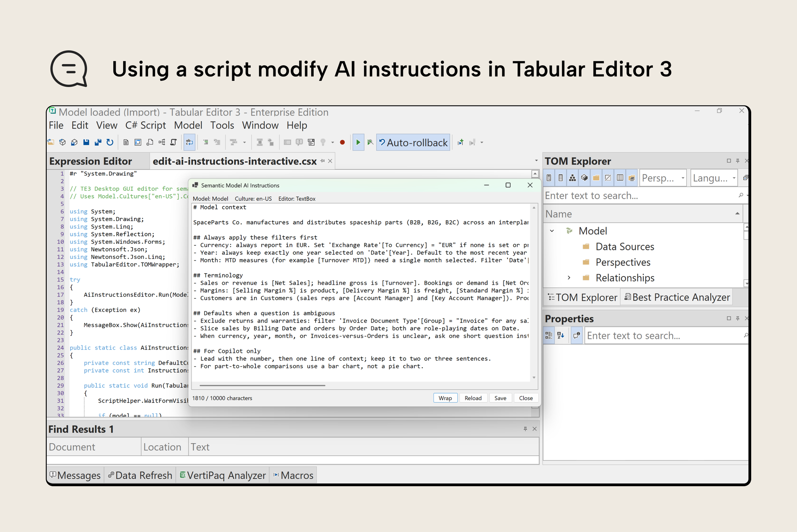Open the Messages tab
This screenshot has height=532, width=797.
[75, 475]
